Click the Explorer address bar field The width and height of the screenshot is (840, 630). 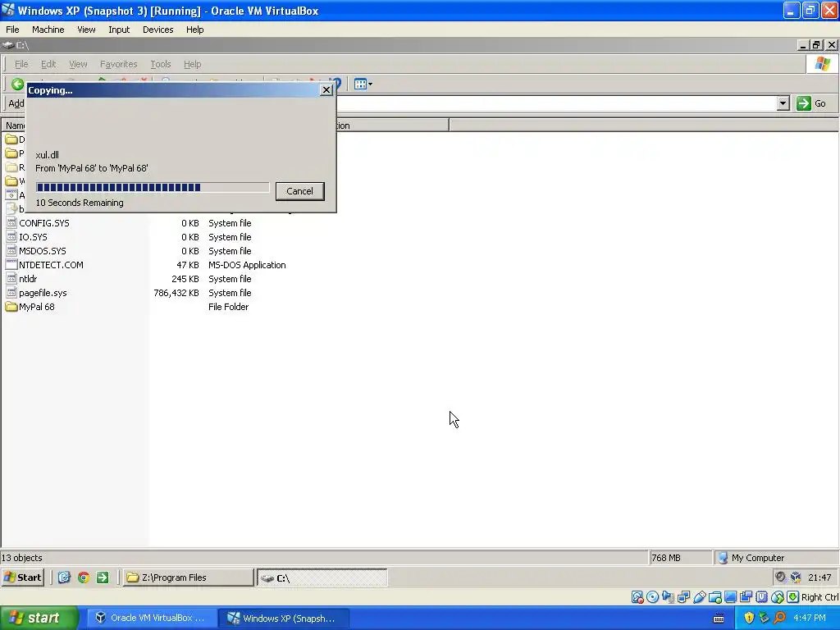[x=557, y=103]
